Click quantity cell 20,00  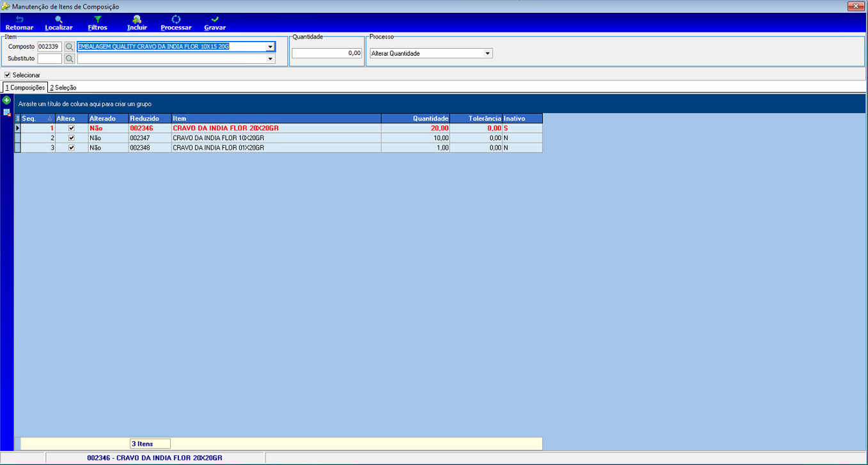(416, 128)
